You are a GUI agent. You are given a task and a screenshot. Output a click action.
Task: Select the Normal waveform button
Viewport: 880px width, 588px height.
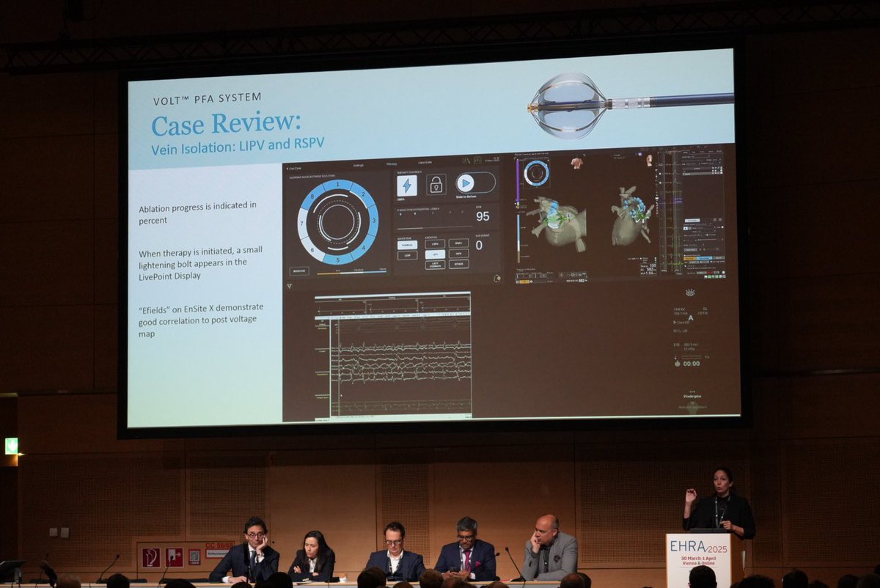click(x=407, y=245)
